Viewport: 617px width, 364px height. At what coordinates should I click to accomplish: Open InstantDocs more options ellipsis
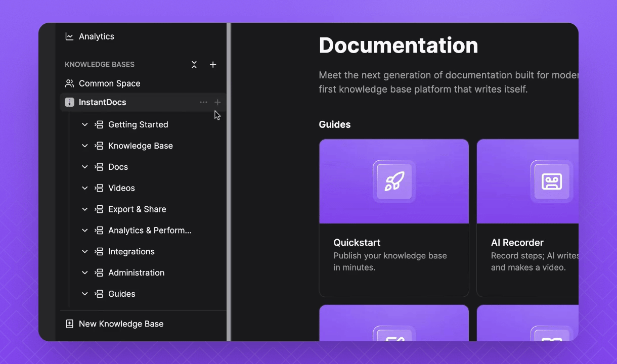point(203,102)
